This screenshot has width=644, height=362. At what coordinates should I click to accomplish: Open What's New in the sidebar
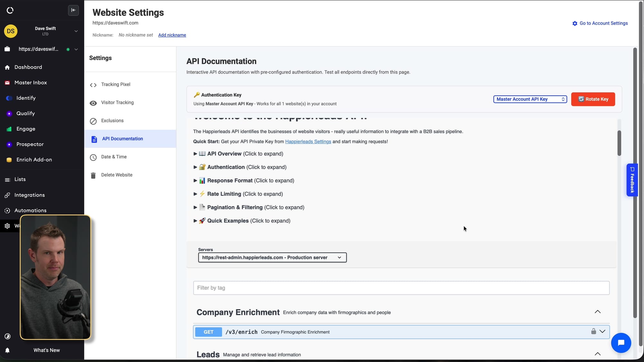point(47,350)
